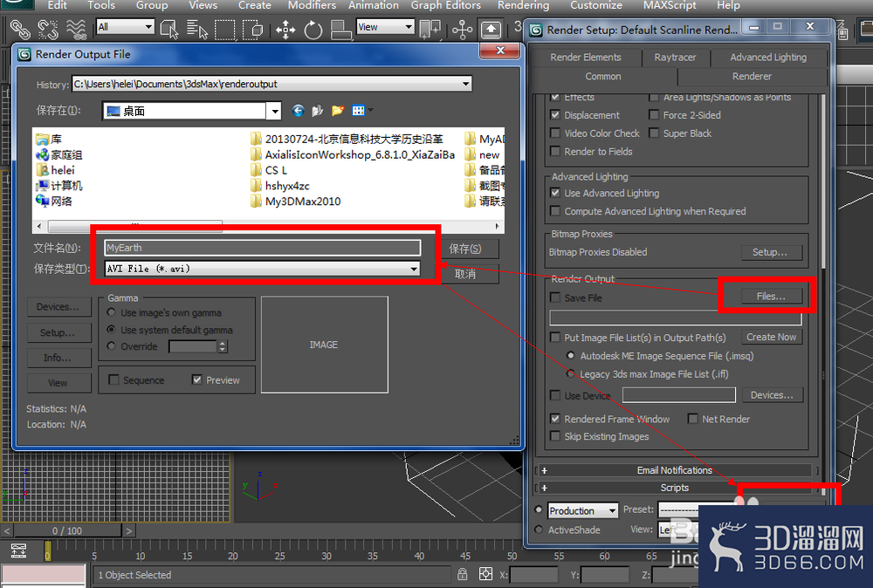
Task: Switch to the Render Elements tab
Action: 585,58
